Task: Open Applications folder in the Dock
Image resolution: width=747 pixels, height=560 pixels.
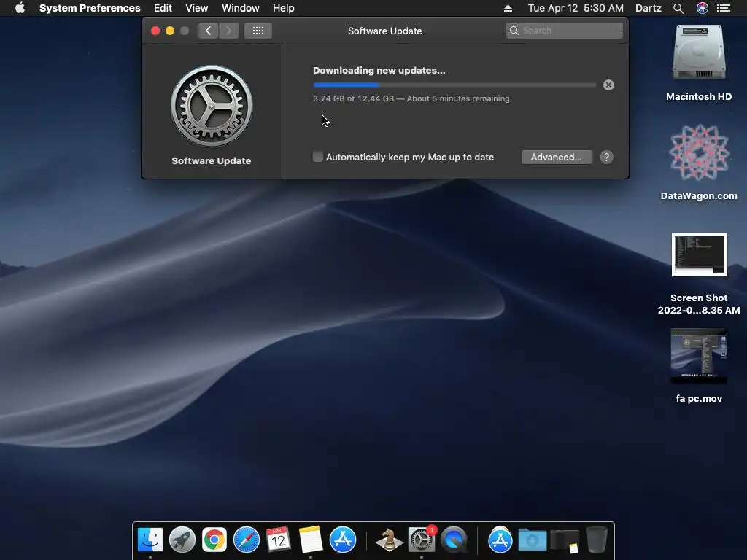Action: click(500, 540)
